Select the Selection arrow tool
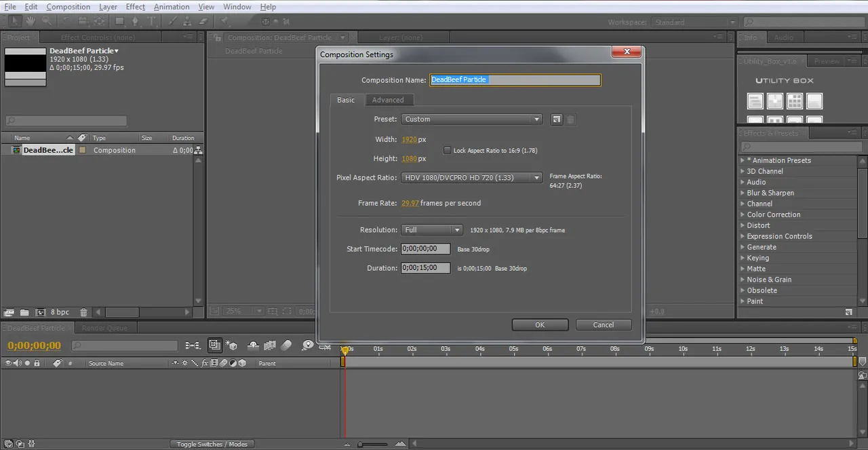Viewport: 868px width, 450px height. (x=16, y=22)
